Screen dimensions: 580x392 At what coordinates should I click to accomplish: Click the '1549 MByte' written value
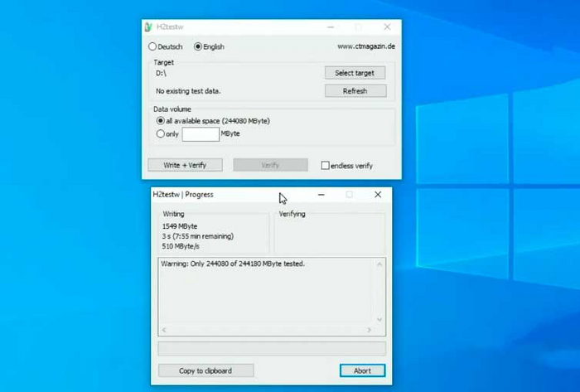point(180,226)
